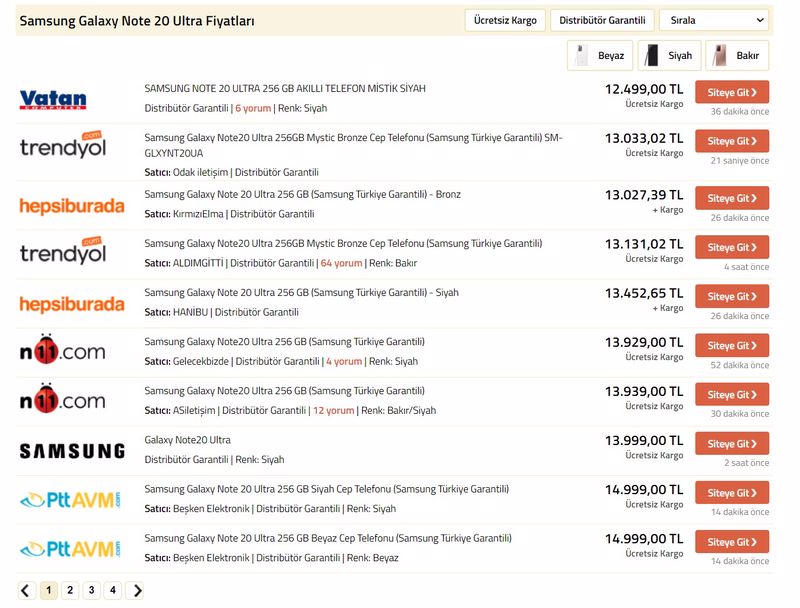Open the 4 yorum reviews link
Viewport: 800px width, 608px height.
click(x=344, y=361)
